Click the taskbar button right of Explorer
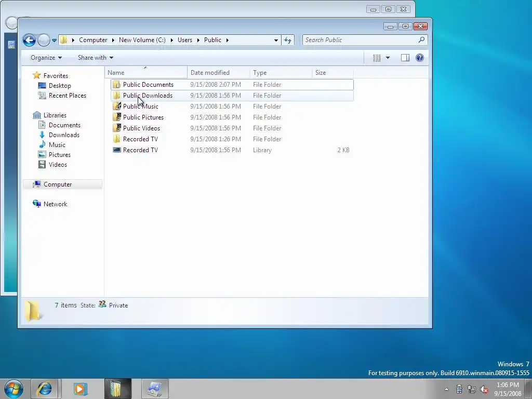532x399 pixels. [x=155, y=389]
